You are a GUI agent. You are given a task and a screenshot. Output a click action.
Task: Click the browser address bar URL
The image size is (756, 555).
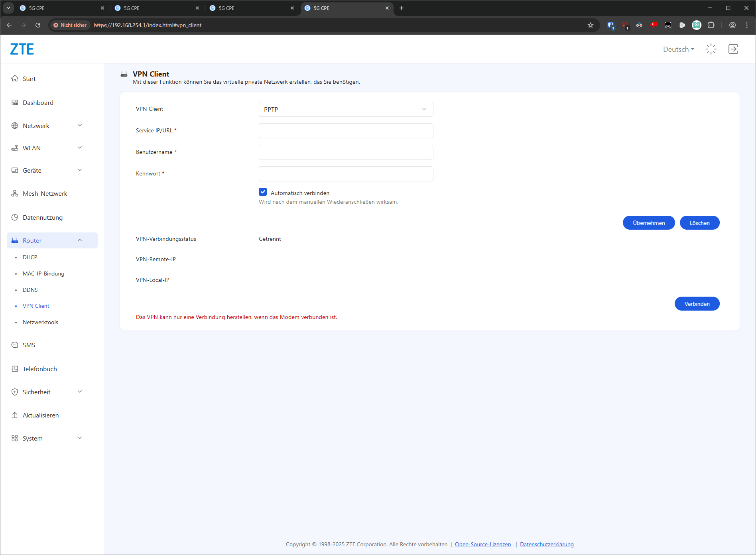[x=148, y=25]
